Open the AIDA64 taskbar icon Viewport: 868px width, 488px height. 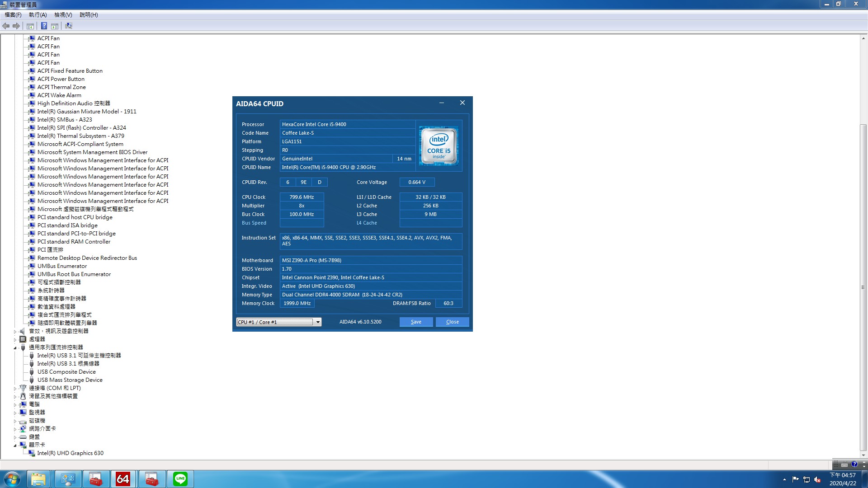(x=123, y=479)
